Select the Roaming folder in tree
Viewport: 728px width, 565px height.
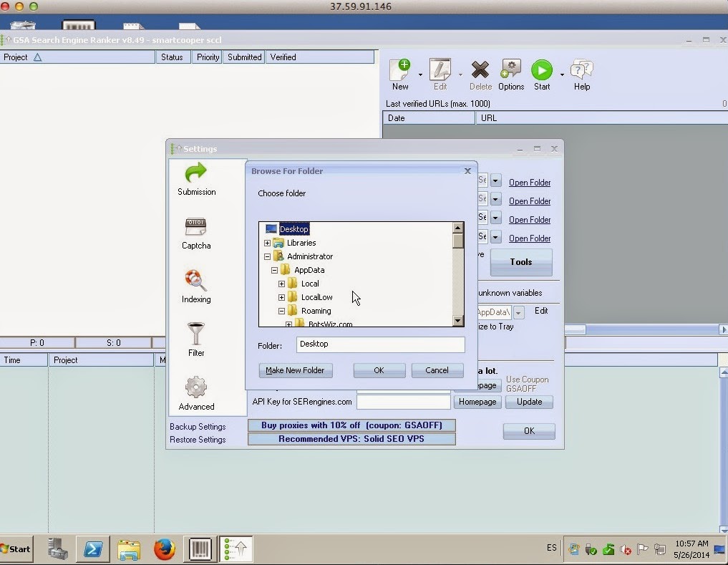tap(316, 311)
